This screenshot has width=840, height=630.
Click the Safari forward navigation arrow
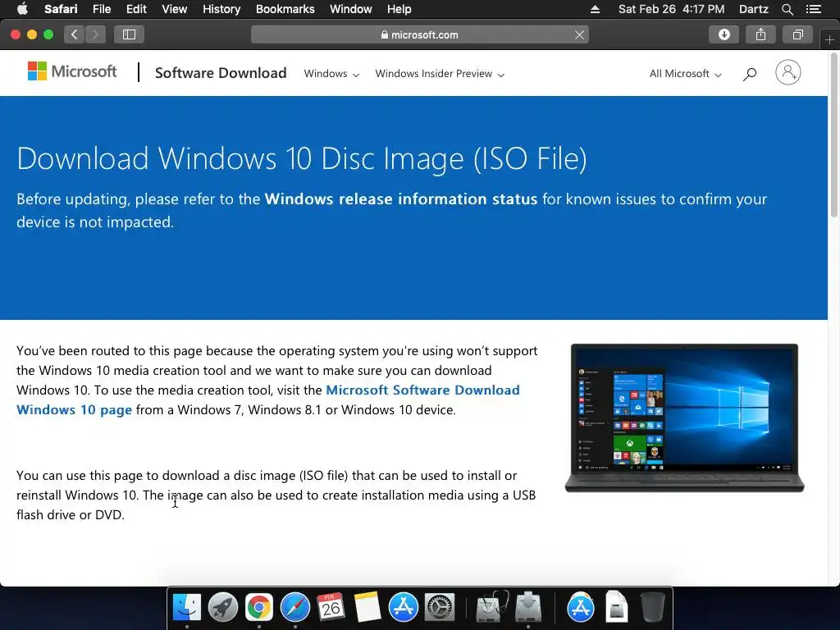pos(95,34)
